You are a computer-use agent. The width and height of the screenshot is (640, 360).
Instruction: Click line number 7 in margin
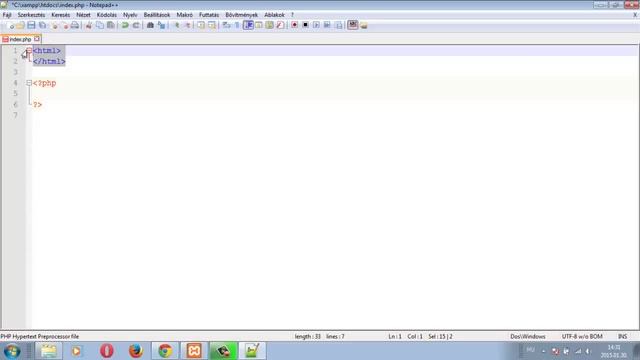click(16, 115)
